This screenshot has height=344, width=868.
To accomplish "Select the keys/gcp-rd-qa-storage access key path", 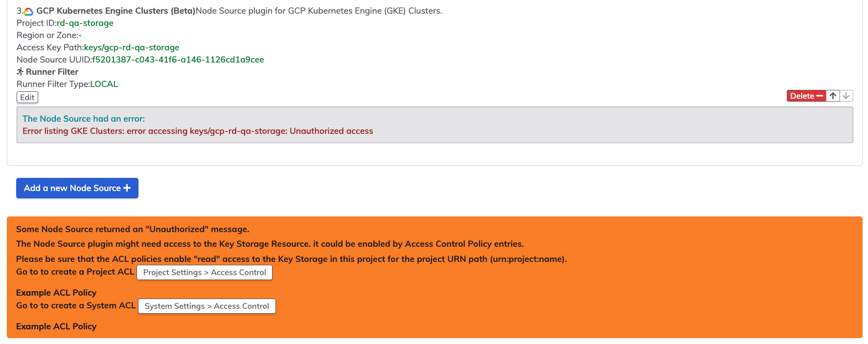I will pos(132,47).
